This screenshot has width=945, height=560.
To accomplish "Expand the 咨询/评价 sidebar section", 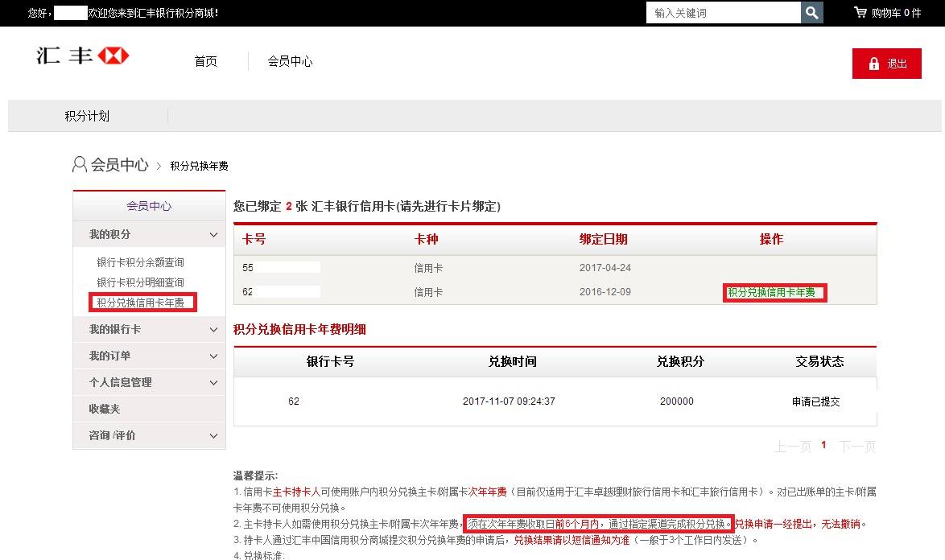I will coord(149,435).
